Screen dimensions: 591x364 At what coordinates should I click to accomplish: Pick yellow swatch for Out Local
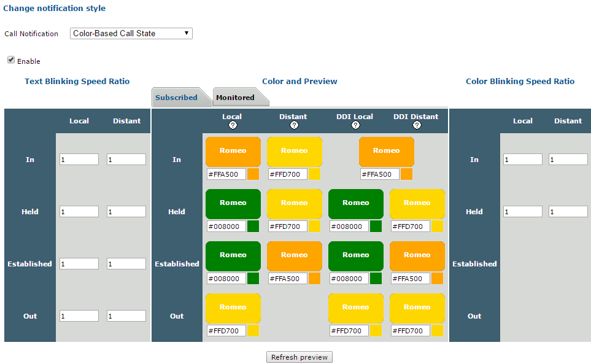[x=253, y=330]
